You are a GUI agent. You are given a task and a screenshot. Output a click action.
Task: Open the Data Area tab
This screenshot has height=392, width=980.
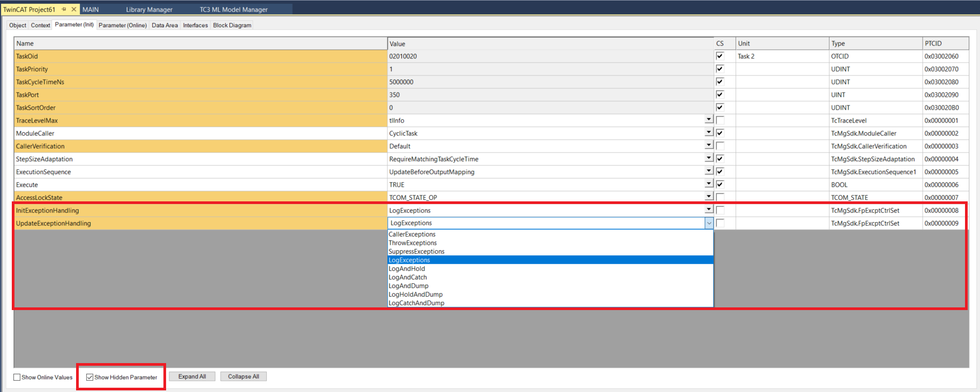click(x=164, y=25)
